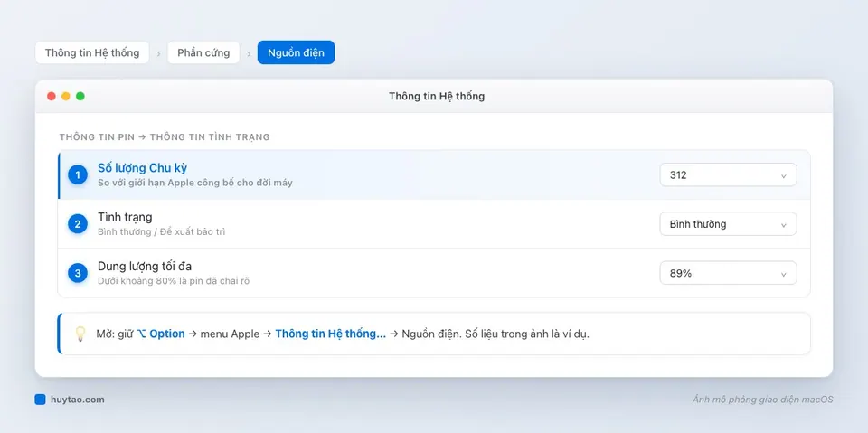Select the Số lượng Chu kỳ row title
This screenshot has width=868, height=433.
click(142, 168)
